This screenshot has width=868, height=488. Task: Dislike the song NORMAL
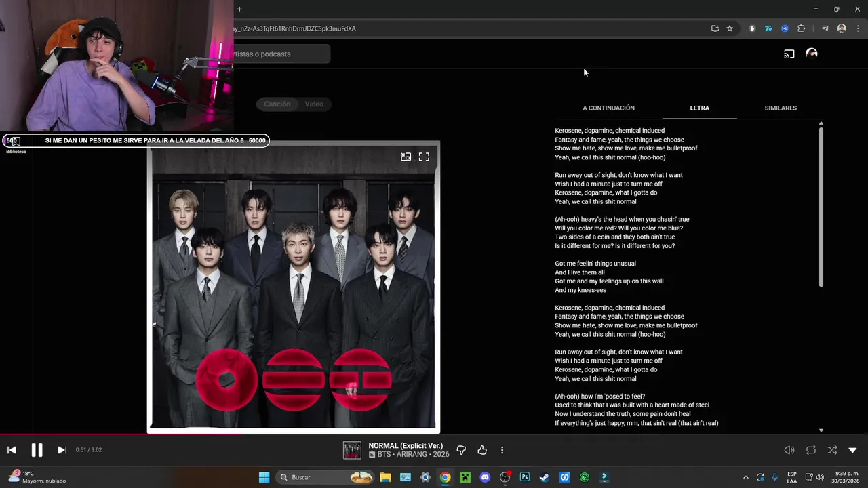[461, 450]
